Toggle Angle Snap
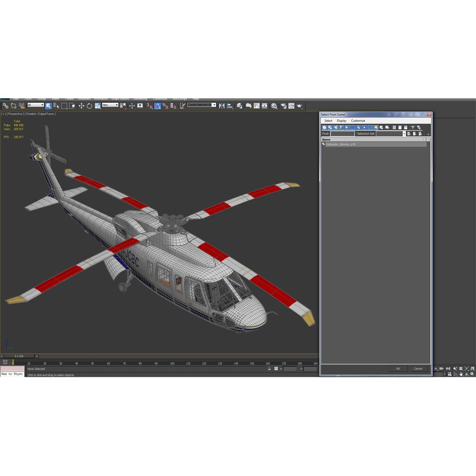The width and height of the screenshot is (476, 476). [x=157, y=106]
